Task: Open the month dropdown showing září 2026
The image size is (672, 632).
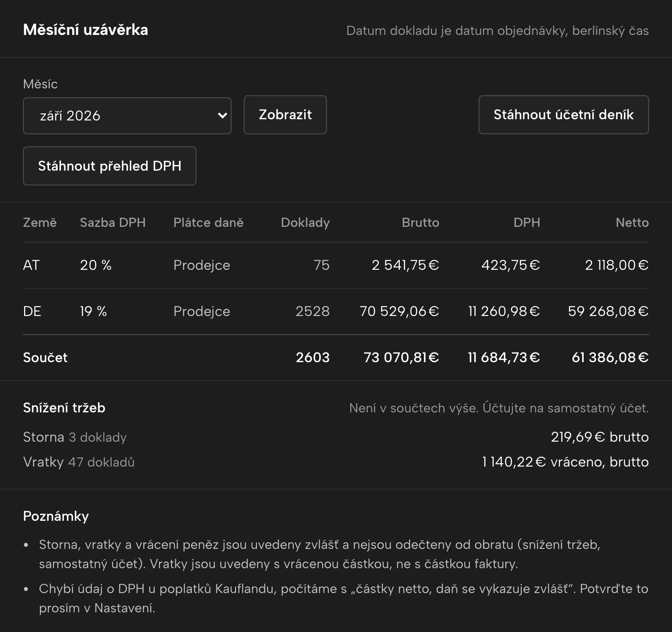Action: click(127, 116)
